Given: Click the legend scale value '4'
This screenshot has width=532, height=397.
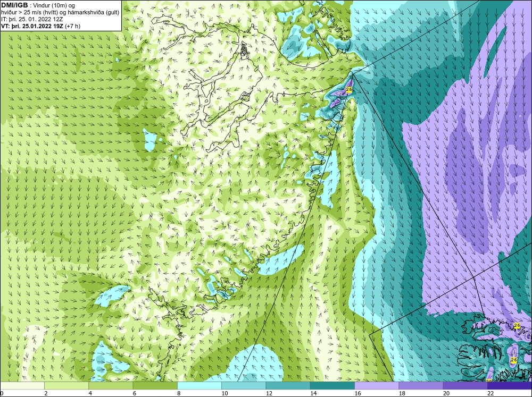Looking at the screenshot, I should pyautogui.click(x=90, y=393).
